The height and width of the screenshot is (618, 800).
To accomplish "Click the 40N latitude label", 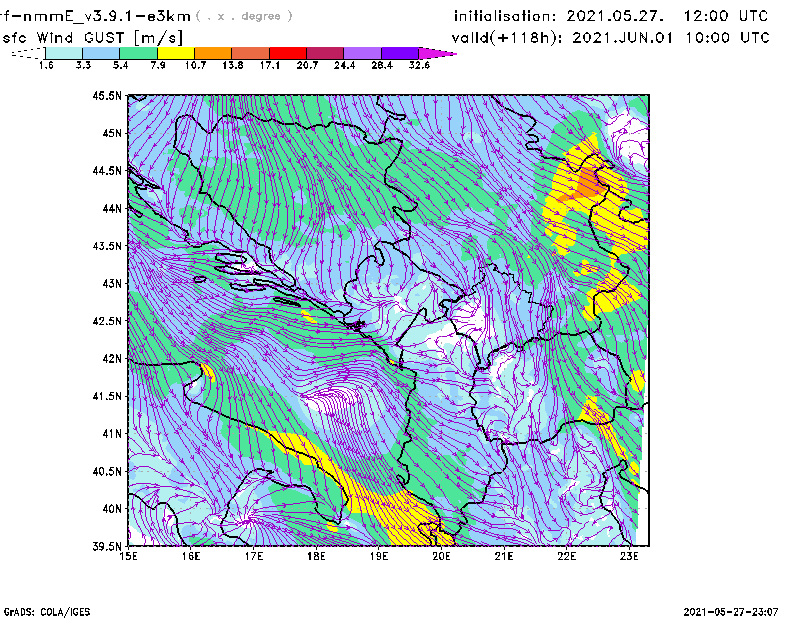I will (x=112, y=509).
